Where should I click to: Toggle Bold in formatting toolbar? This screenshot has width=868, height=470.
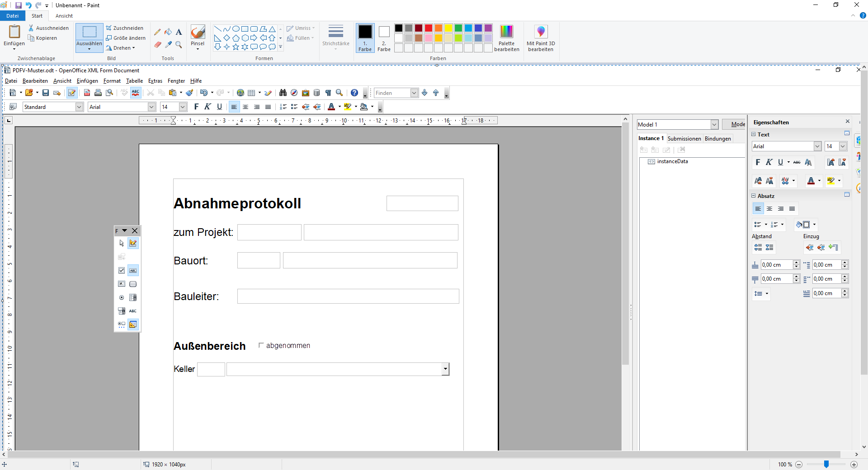click(196, 107)
